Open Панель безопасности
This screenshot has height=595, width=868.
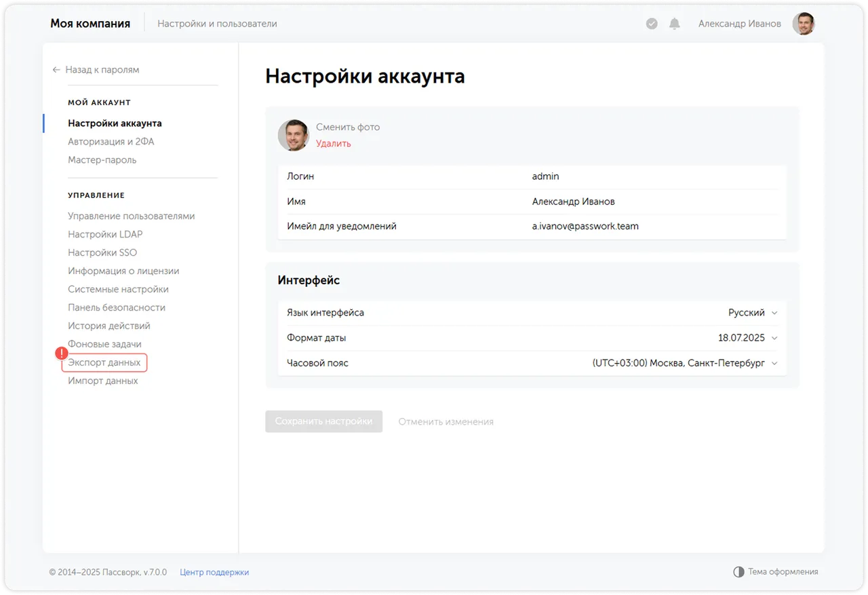pyautogui.click(x=117, y=308)
